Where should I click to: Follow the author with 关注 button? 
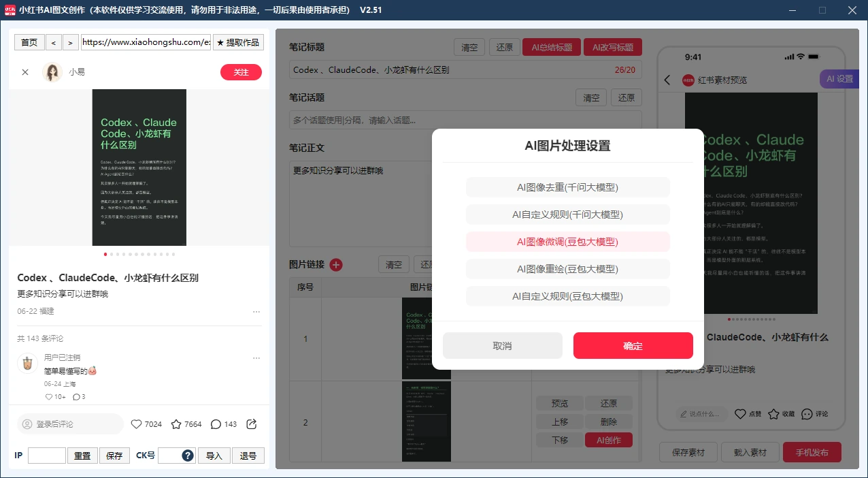point(241,72)
